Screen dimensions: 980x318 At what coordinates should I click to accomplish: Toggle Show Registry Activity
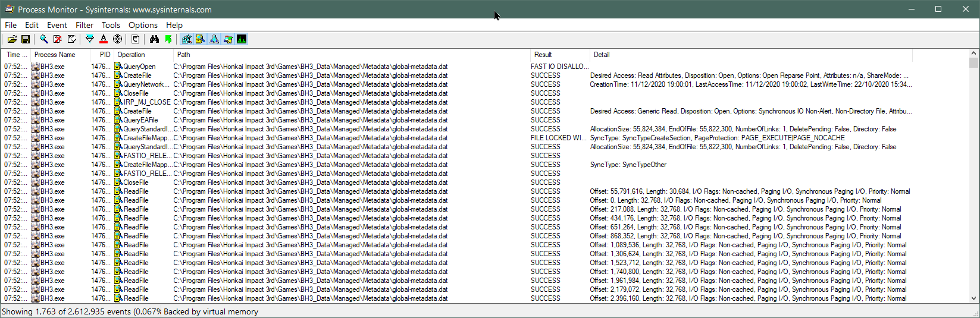(x=186, y=39)
